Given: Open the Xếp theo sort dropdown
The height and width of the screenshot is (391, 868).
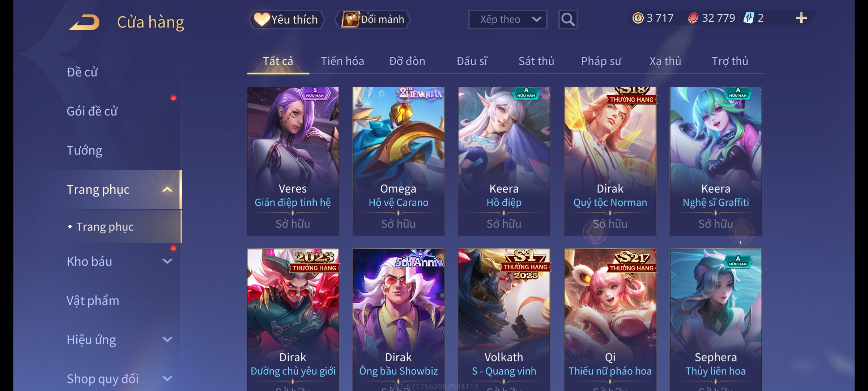Looking at the screenshot, I should pyautogui.click(x=507, y=20).
